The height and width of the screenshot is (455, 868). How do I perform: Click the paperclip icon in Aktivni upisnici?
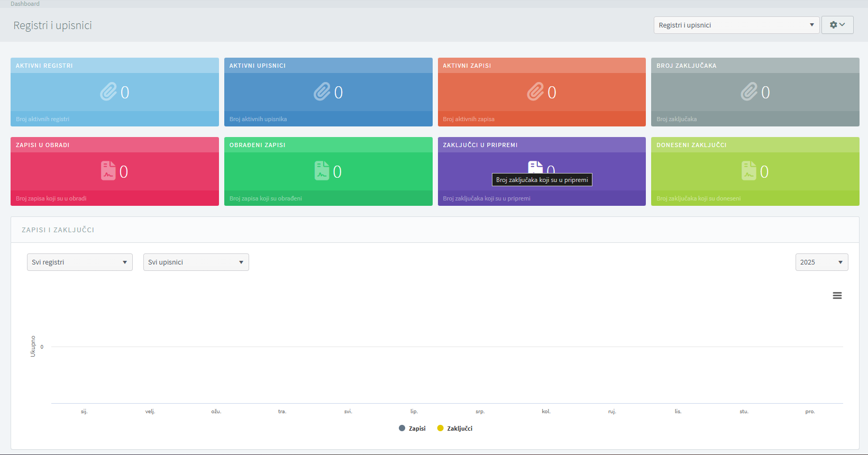pyautogui.click(x=322, y=92)
